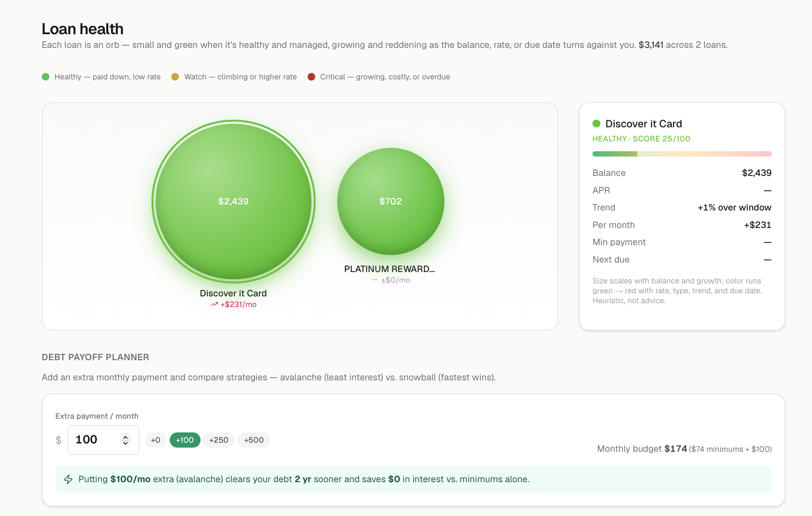Click the +0 extra payment preset

click(155, 440)
